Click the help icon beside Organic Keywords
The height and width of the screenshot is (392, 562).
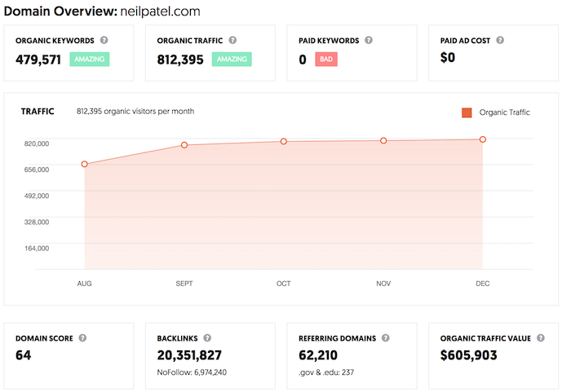(x=104, y=40)
